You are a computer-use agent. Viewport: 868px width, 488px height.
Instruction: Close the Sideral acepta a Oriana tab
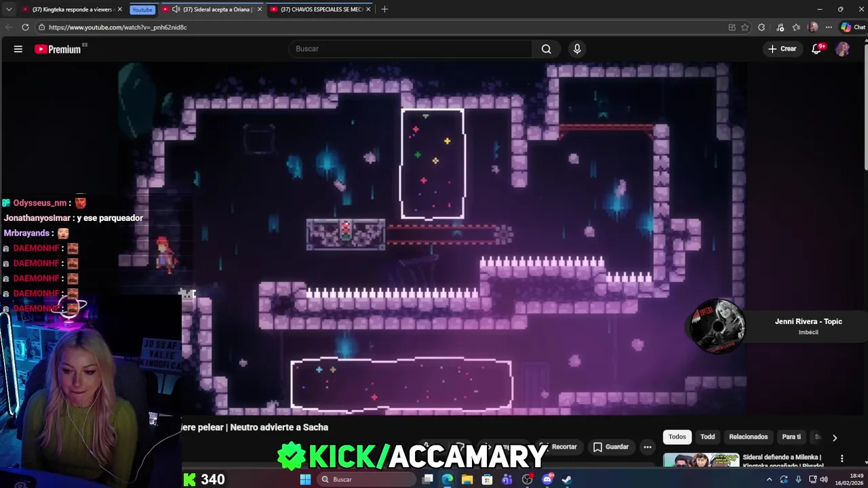point(260,9)
